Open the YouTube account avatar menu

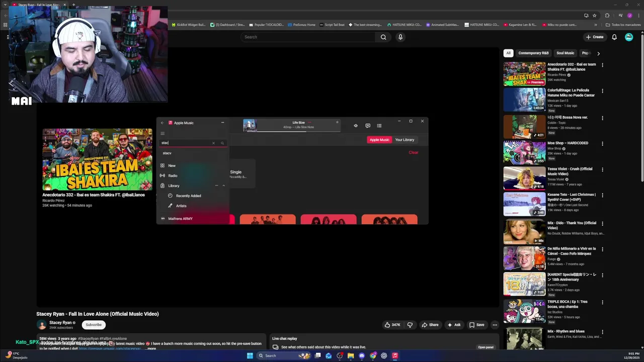point(629,37)
